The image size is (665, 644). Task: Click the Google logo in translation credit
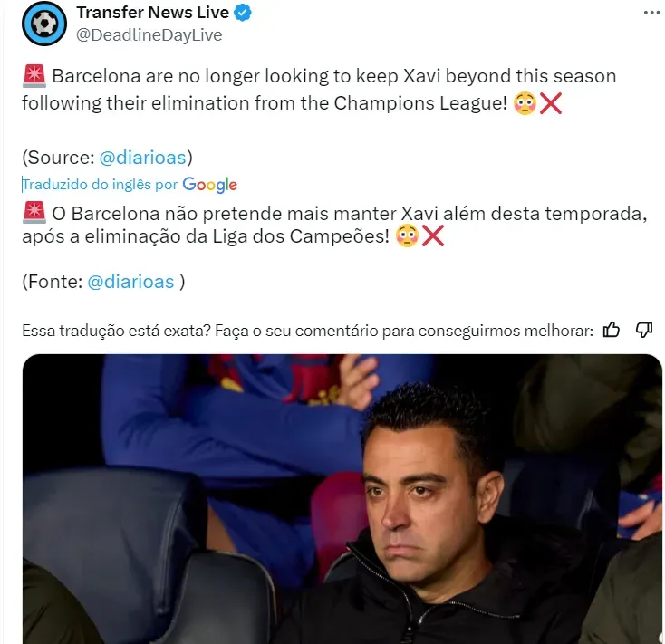coord(210,185)
